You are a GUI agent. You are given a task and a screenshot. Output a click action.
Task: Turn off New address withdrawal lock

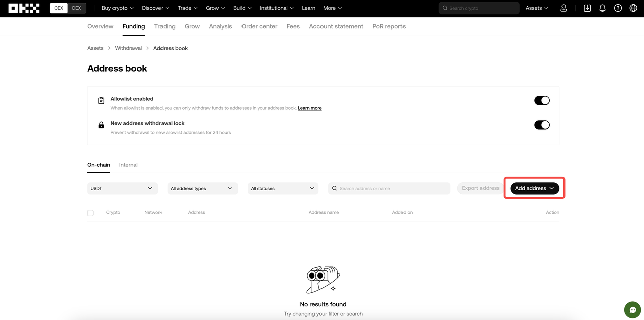pyautogui.click(x=542, y=125)
